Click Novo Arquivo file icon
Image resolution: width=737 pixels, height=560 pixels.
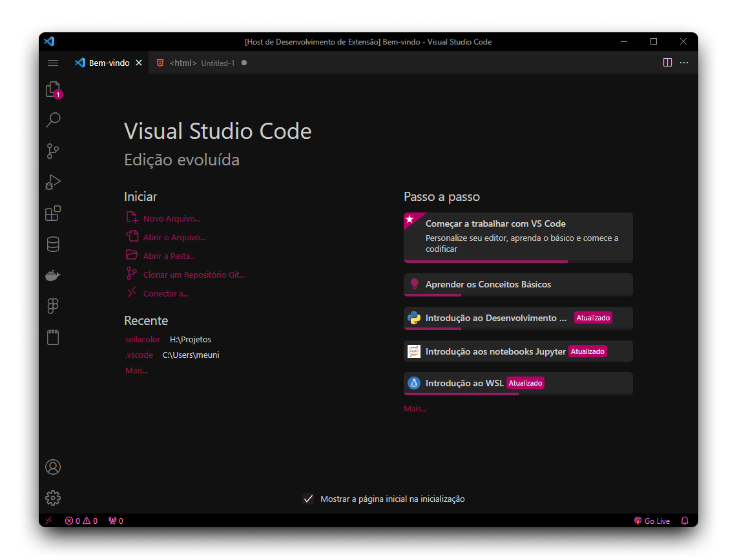[x=132, y=217]
